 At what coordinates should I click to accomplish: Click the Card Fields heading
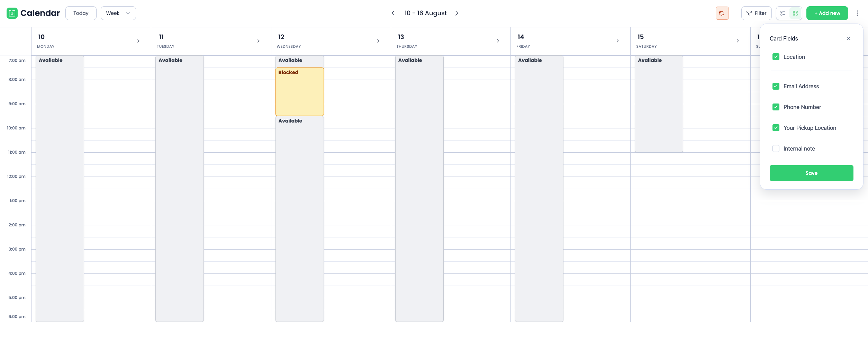click(x=784, y=38)
